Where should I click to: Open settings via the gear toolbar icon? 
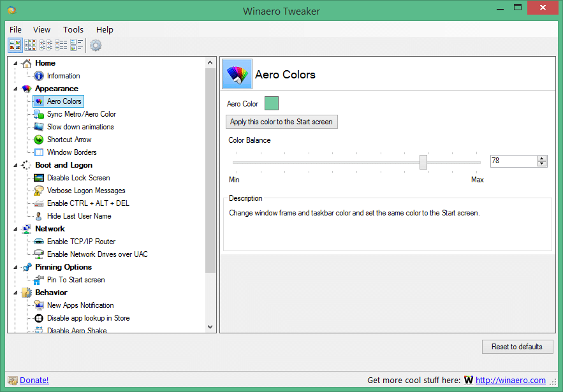coord(96,45)
